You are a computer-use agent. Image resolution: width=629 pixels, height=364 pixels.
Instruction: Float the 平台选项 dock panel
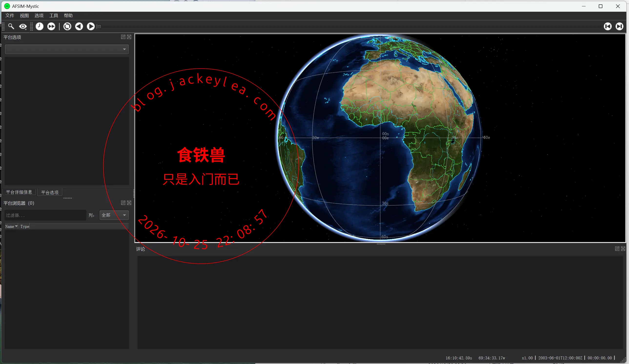123,37
